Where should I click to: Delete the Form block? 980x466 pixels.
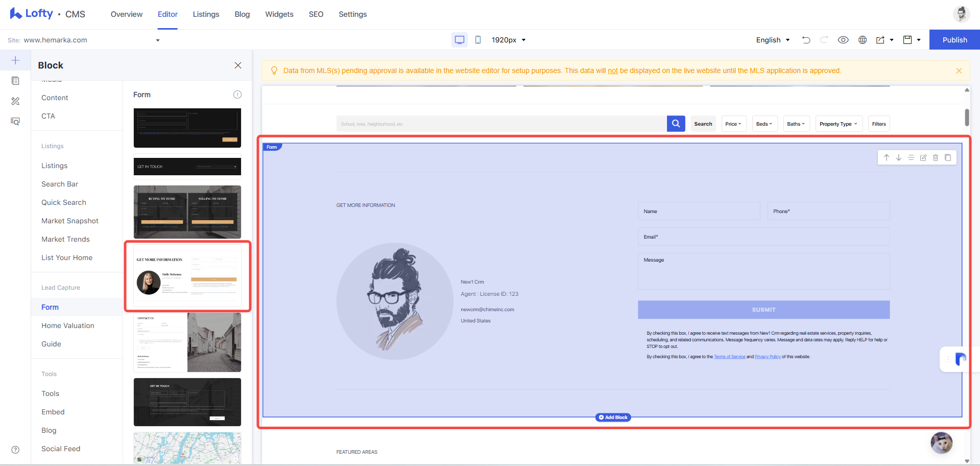[936, 158]
